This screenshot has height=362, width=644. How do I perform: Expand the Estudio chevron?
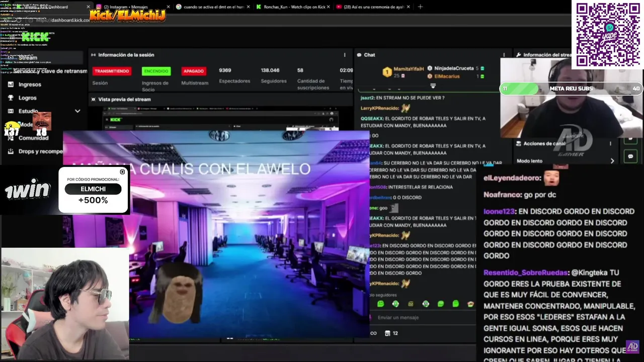click(77, 111)
